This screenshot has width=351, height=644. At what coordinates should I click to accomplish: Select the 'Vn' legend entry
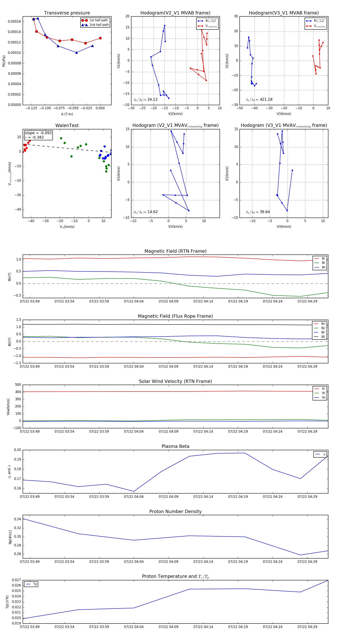point(320,398)
